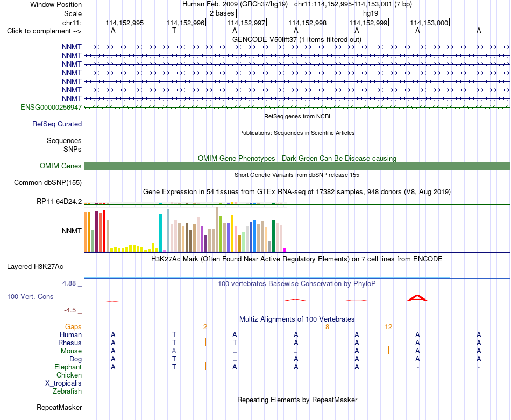Click the magenta bar ending the NNMT chart
511x420 pixels.
[x=285, y=250]
